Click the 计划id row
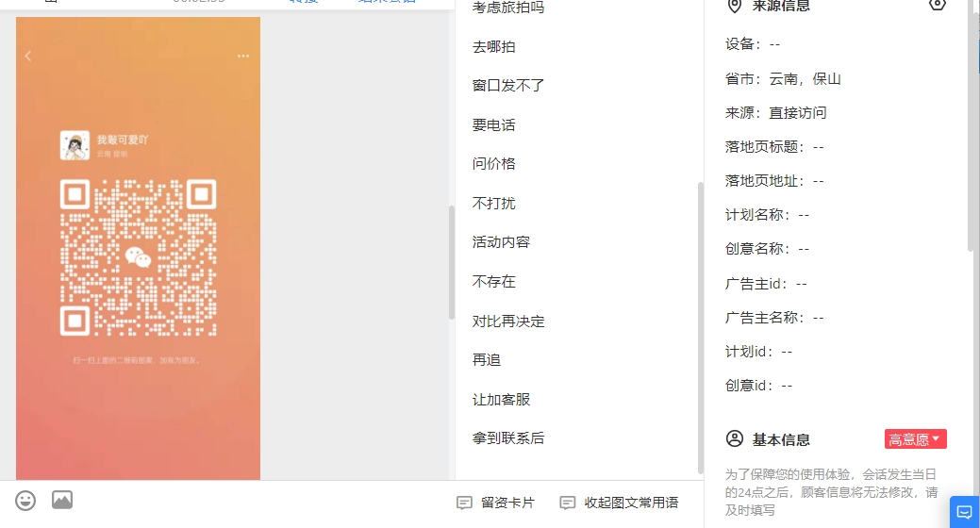This screenshot has width=980, height=528. click(x=758, y=352)
